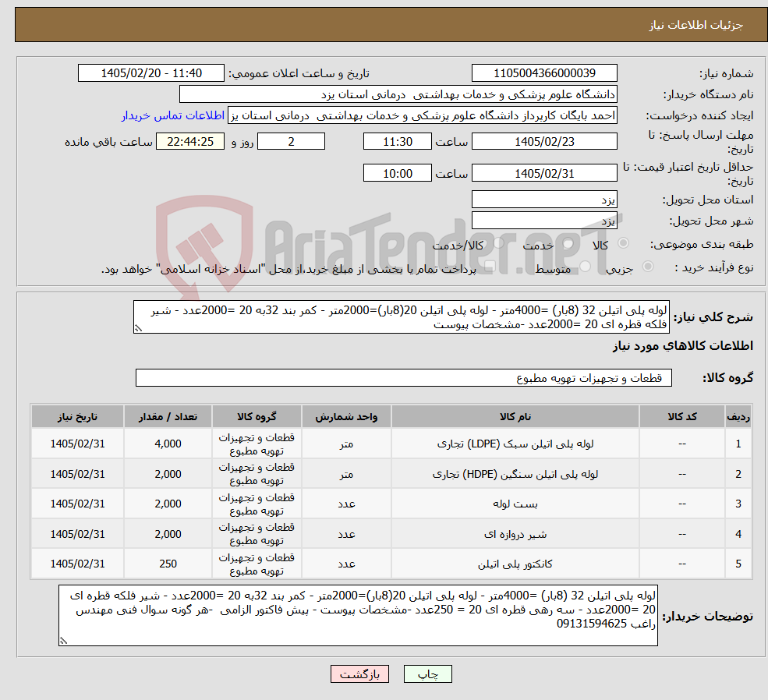Click the countdown timer 22:44:25

tap(190, 141)
